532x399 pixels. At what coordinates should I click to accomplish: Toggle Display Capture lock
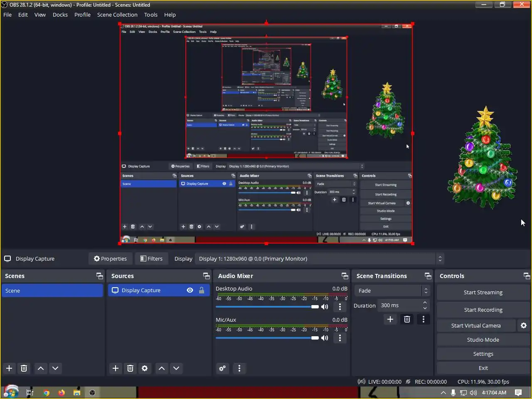[x=202, y=291]
